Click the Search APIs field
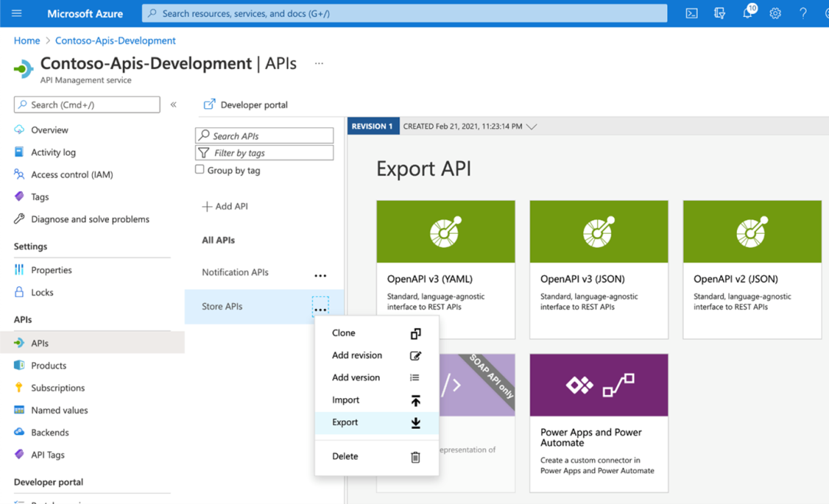829x504 pixels. click(264, 136)
